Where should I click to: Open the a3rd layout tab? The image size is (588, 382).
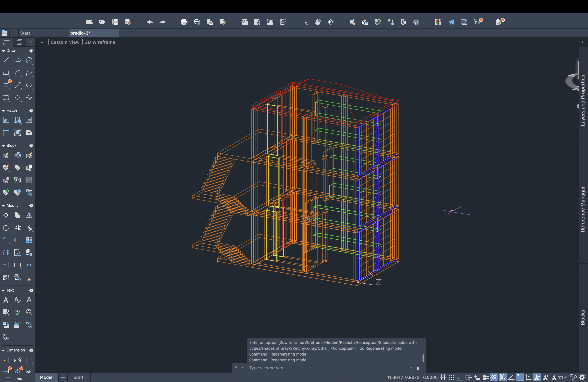click(78, 377)
